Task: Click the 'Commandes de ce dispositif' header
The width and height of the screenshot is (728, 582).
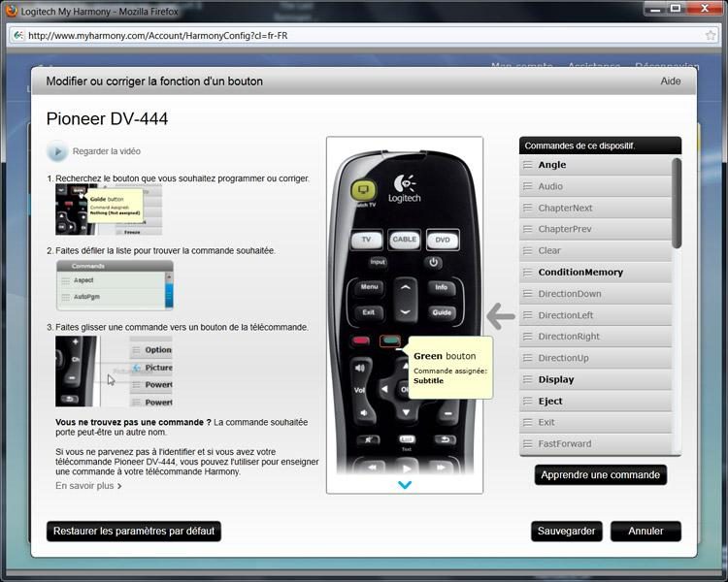Action: 600,145
